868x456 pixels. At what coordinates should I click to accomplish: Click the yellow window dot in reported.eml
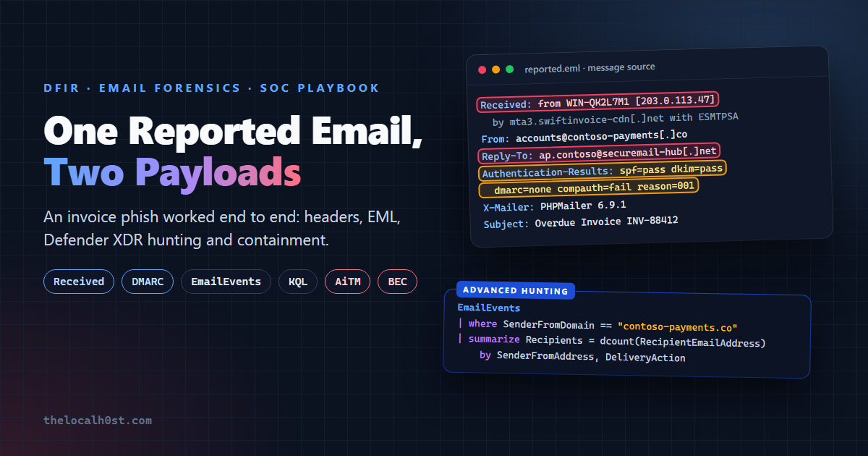495,70
